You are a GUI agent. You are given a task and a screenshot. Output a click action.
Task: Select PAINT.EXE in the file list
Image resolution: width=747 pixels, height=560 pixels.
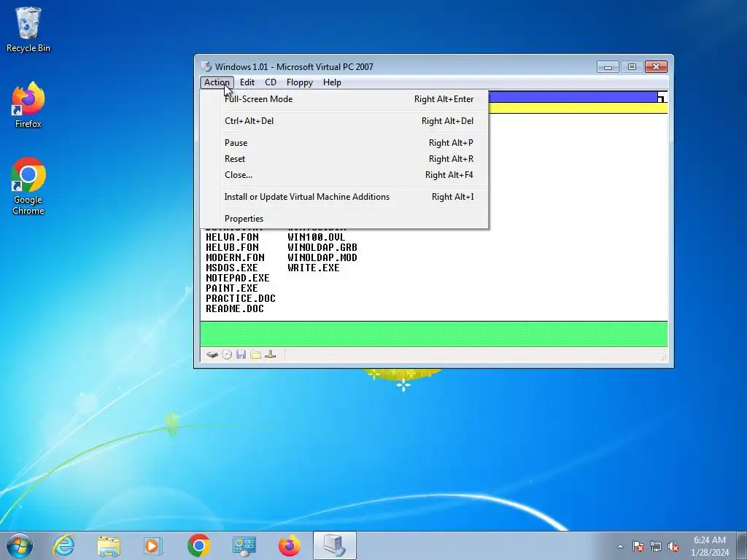(232, 289)
